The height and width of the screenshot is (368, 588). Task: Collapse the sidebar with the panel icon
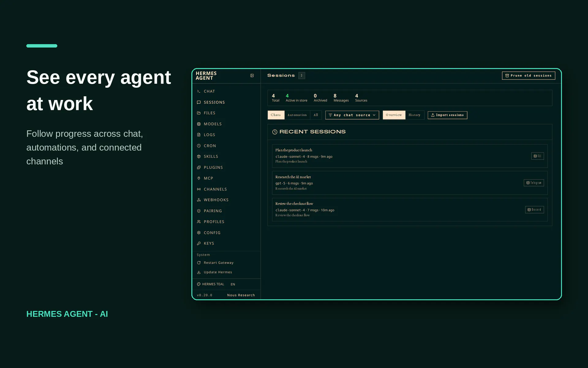tap(252, 75)
